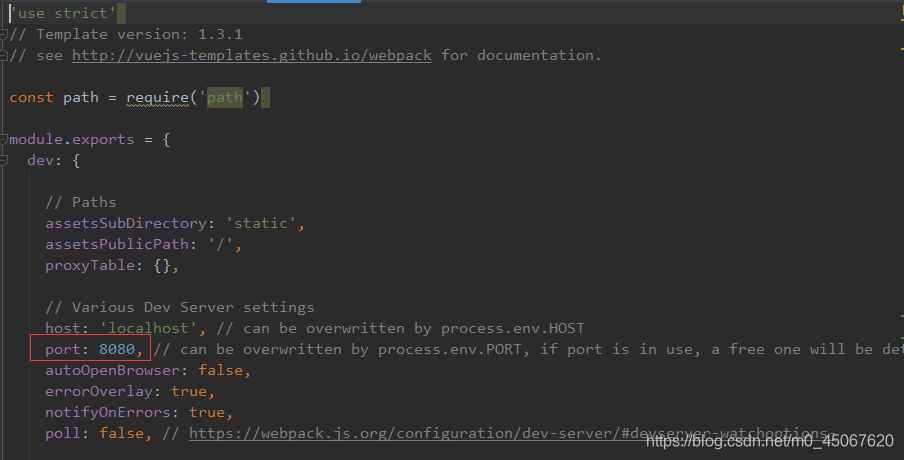Click the true value of notifyOnErrors
This screenshot has height=460, width=904.
[206, 412]
